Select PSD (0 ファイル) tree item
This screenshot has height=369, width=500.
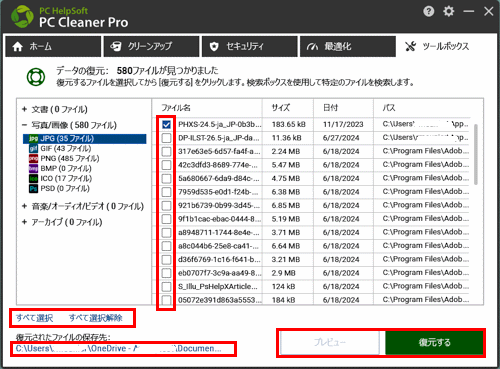coord(65,189)
